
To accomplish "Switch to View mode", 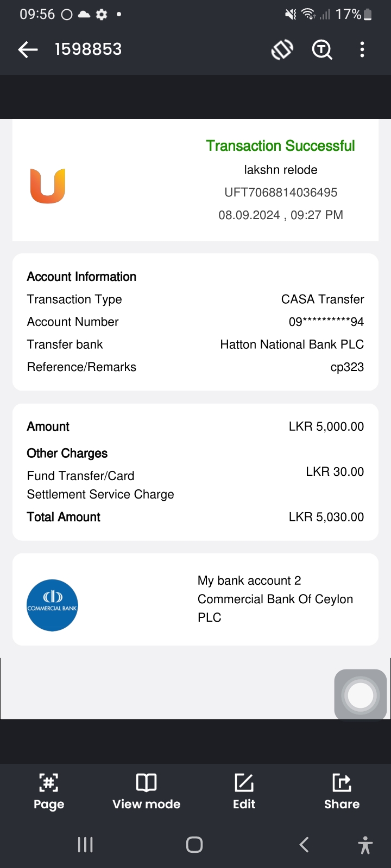I will [x=146, y=791].
